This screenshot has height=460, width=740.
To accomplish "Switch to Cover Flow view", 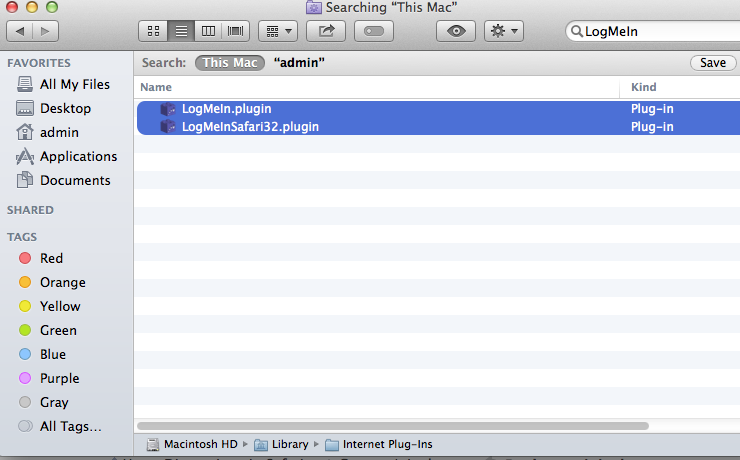I will pos(235,31).
